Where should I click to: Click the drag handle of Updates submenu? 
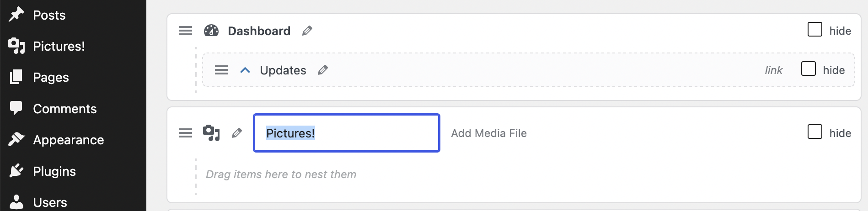click(221, 70)
